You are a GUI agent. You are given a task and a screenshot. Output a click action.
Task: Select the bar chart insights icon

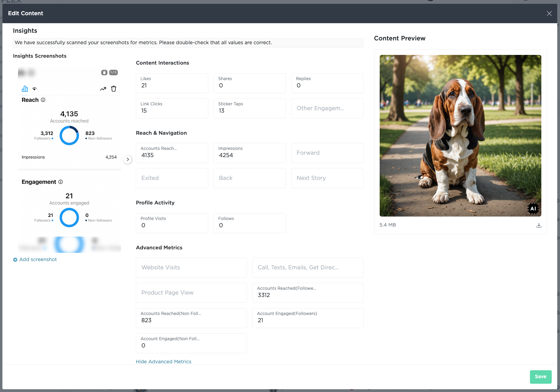coord(25,89)
